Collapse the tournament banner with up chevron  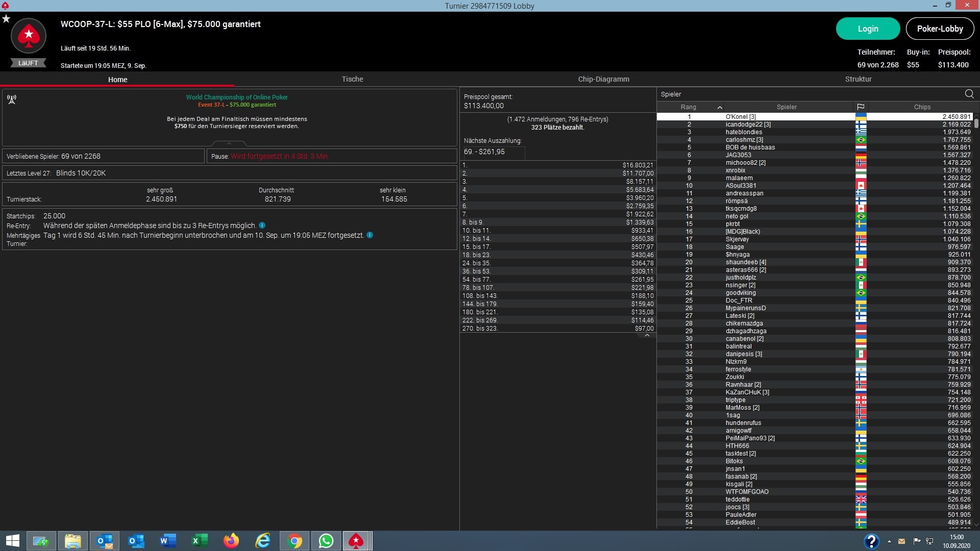click(229, 143)
